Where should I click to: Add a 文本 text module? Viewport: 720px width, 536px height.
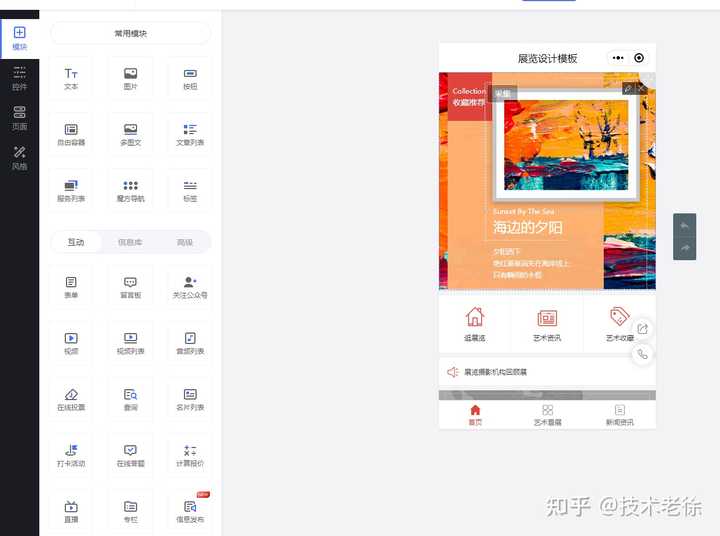pos(71,79)
